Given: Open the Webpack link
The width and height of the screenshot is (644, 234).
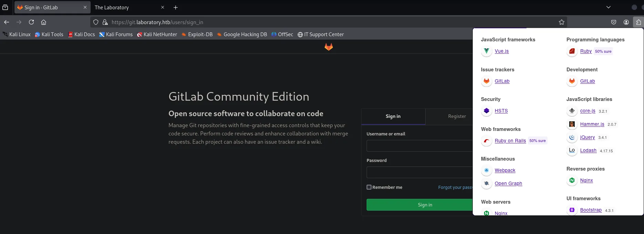Looking at the screenshot, I should coord(505,170).
